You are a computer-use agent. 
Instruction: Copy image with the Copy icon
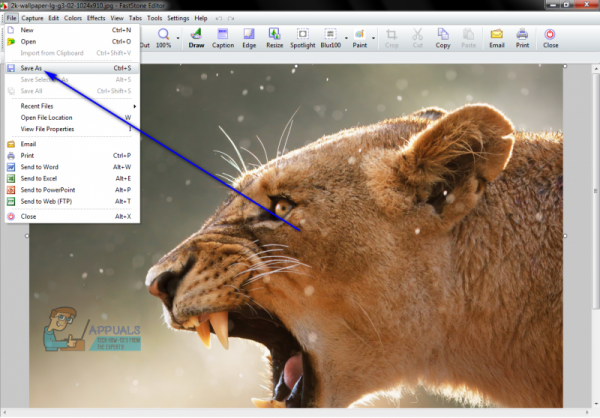(443, 38)
